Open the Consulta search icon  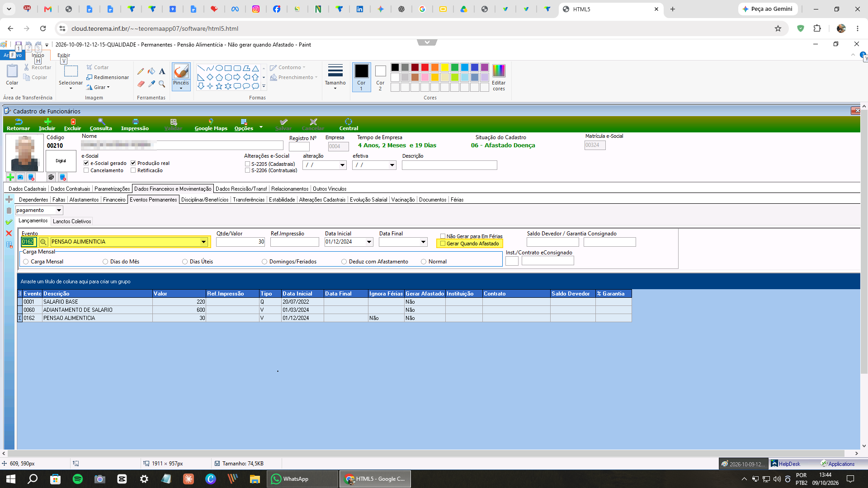pos(101,125)
